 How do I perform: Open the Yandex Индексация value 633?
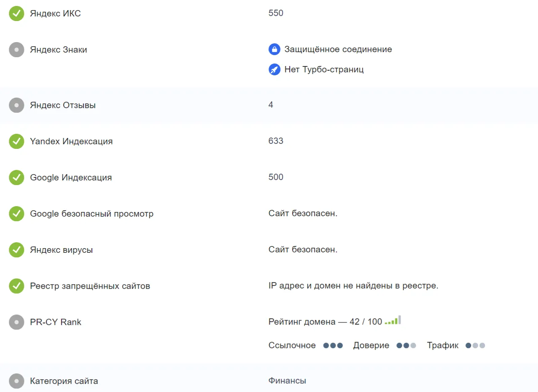click(x=276, y=141)
